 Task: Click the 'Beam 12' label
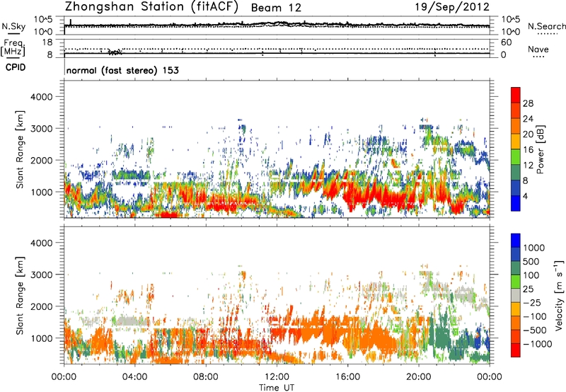(276, 8)
